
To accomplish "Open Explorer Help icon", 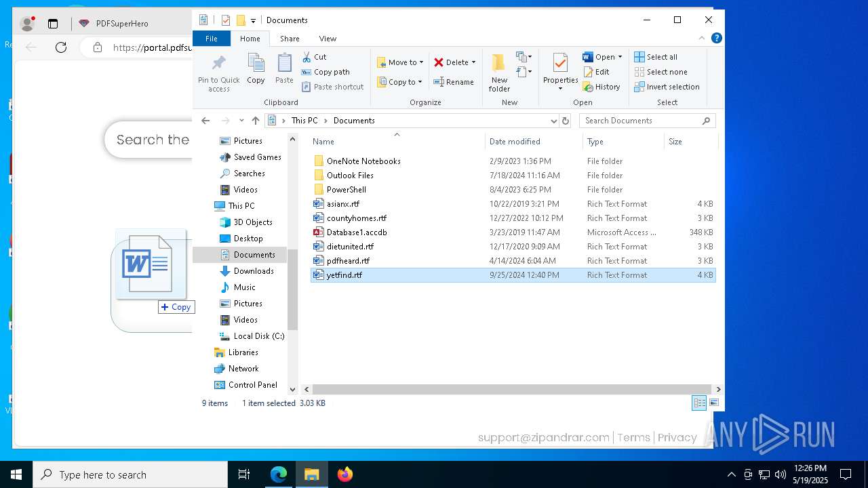I will click(717, 38).
